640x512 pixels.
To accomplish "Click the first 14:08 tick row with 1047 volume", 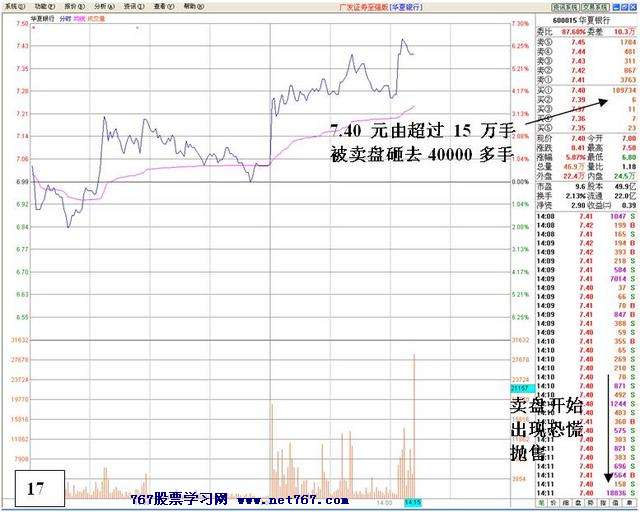I will (x=586, y=216).
